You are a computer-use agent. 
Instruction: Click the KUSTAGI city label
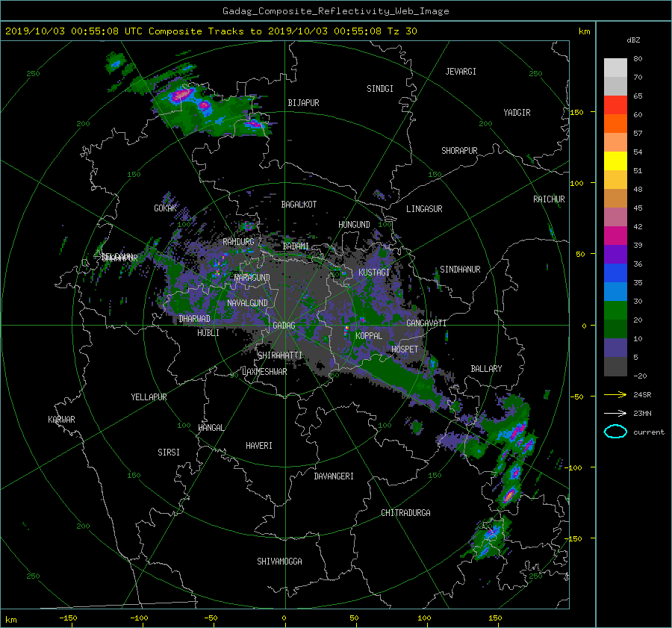click(x=374, y=273)
